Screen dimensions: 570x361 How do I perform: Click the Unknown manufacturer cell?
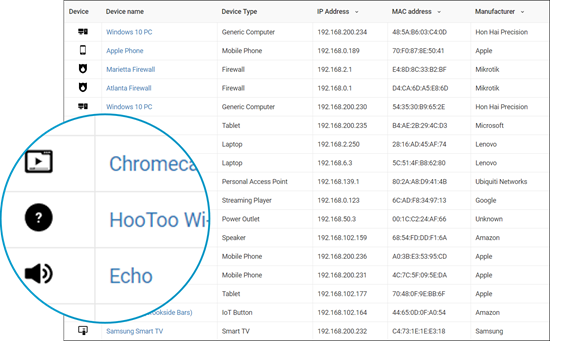pos(489,219)
